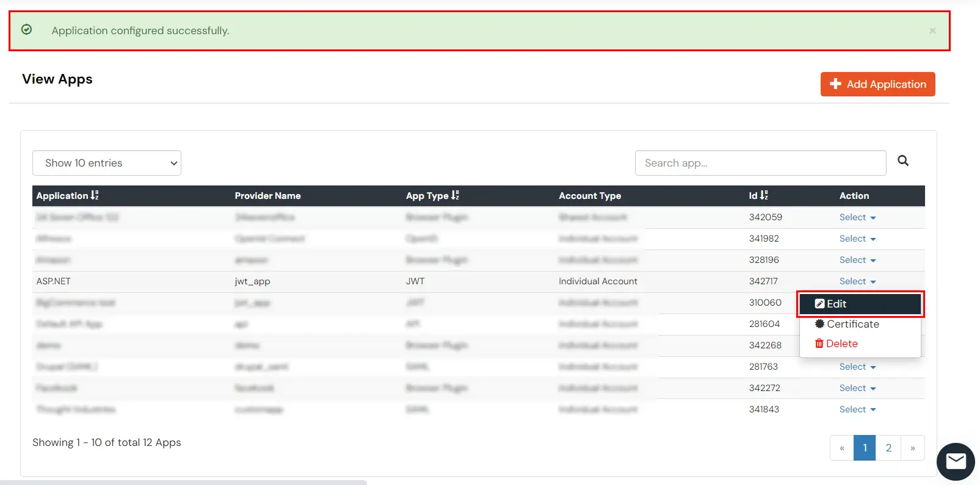Screen dimensions: 980x485
Task: Click the green success checkmark icon
Action: (27, 29)
